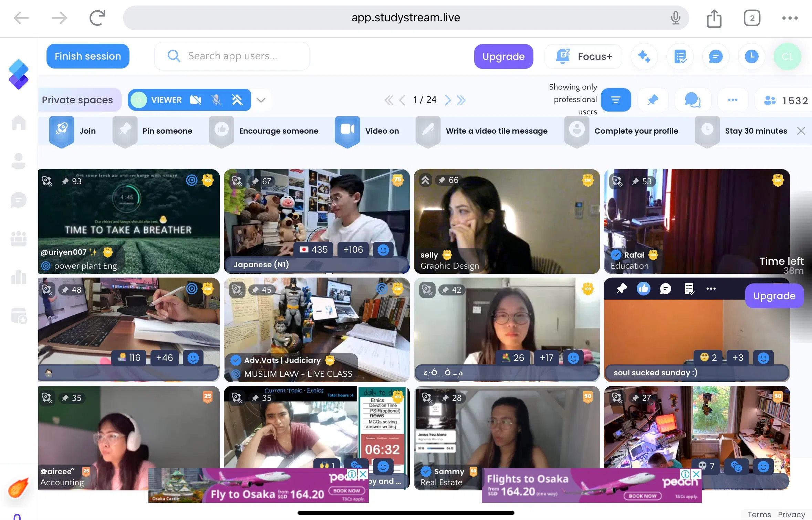The width and height of the screenshot is (812, 520).
Task: Click the Search app users field
Action: (232, 56)
